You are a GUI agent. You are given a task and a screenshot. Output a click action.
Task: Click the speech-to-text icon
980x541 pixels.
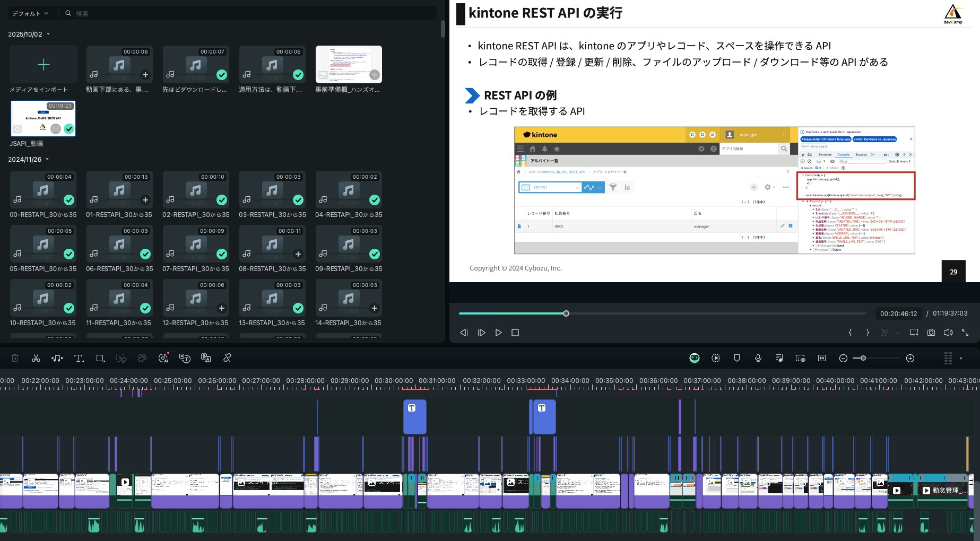[x=185, y=359]
